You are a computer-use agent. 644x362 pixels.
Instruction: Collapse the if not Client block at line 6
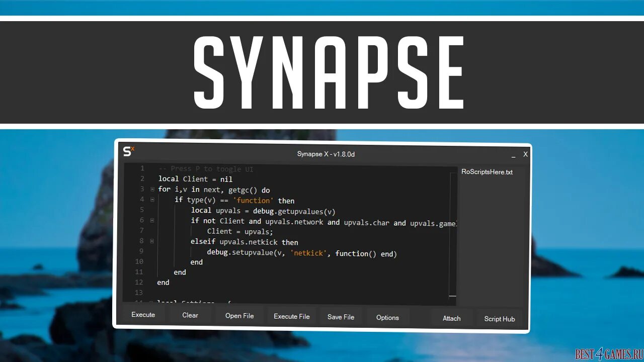(x=152, y=220)
